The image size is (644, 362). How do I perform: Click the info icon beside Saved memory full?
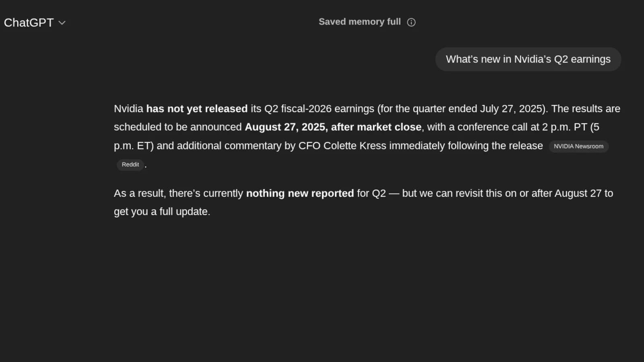(x=411, y=22)
